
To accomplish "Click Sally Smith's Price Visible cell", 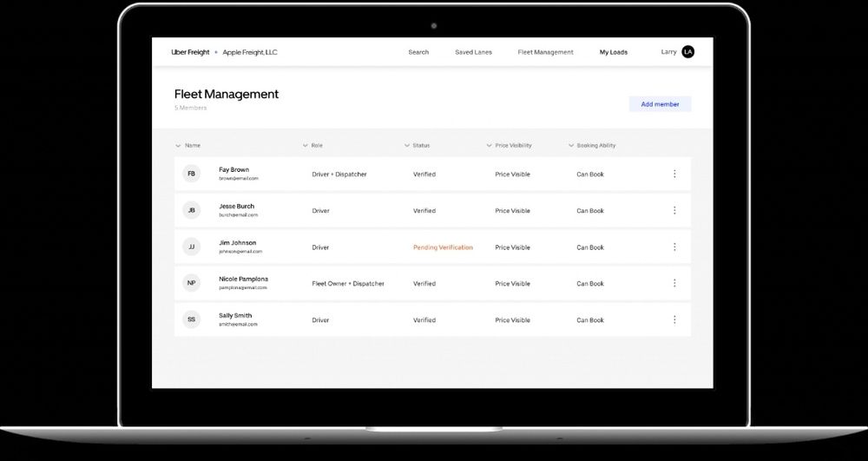I will 513,319.
